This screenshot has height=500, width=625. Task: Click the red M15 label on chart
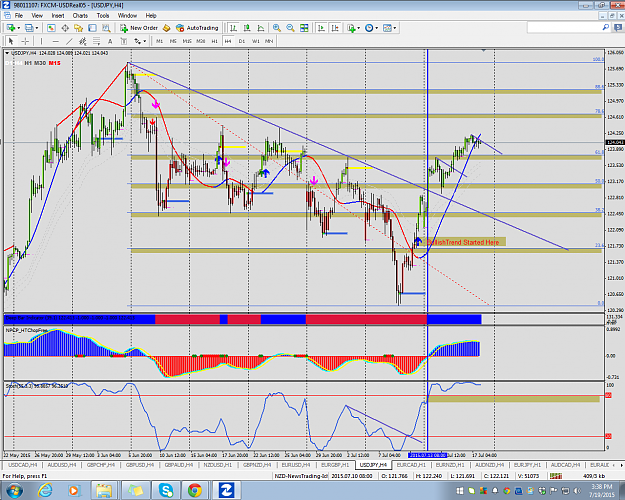pos(55,63)
